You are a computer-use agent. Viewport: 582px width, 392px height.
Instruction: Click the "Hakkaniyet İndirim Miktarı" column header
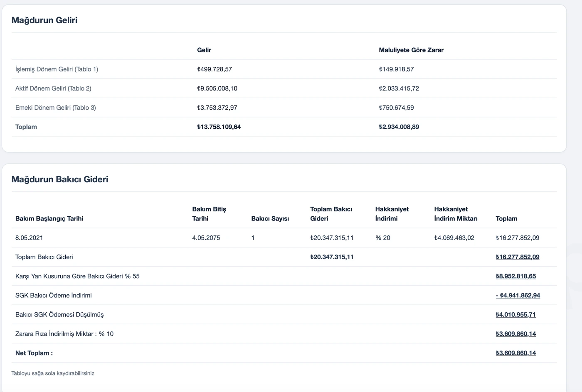coord(456,214)
